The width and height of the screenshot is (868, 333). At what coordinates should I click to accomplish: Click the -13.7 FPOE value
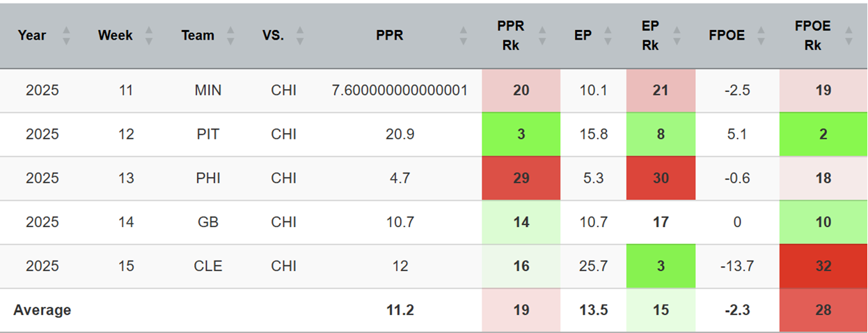[736, 266]
